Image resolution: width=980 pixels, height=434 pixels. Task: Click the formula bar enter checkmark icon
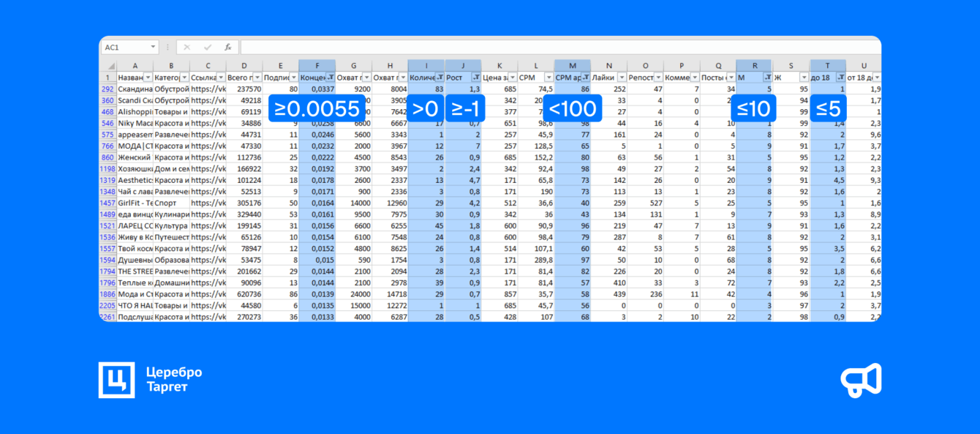click(x=208, y=47)
